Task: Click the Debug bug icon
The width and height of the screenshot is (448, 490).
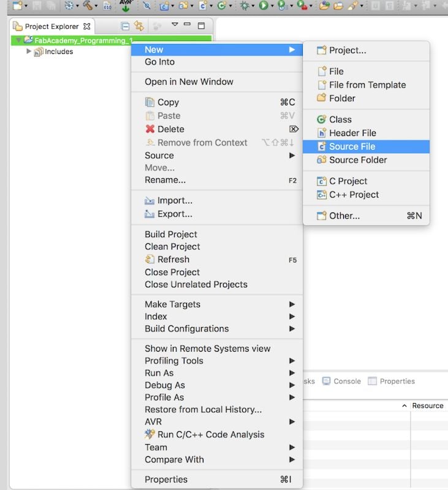Action: click(245, 6)
